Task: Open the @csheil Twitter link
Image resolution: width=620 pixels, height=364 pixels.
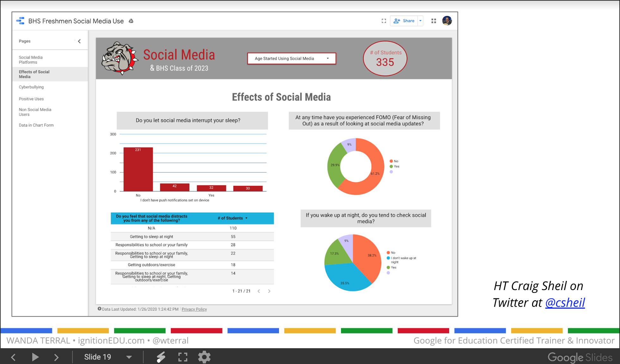Action: [565, 303]
